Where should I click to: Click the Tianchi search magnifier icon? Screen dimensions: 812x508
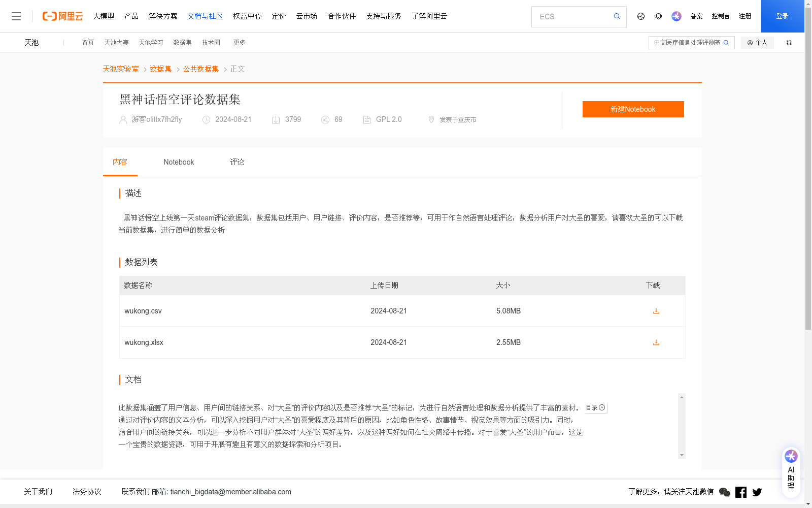point(726,43)
